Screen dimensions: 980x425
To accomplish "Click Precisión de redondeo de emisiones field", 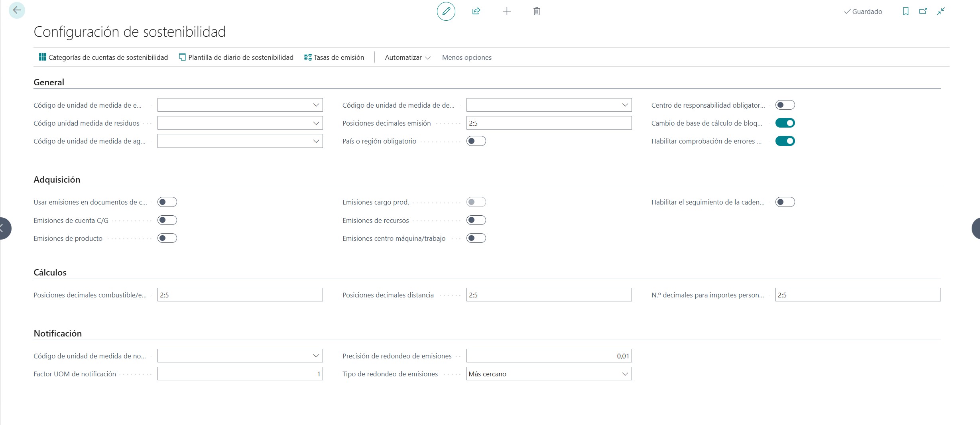I will pyautogui.click(x=549, y=356).
